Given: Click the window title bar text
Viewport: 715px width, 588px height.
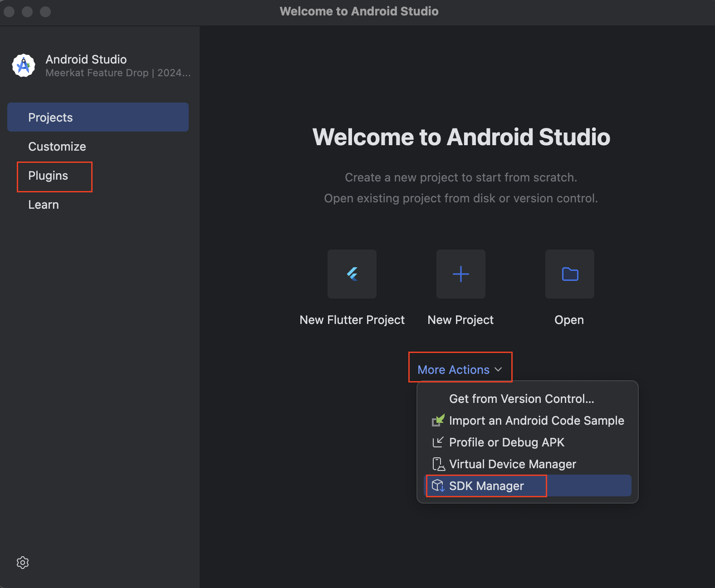Looking at the screenshot, I should [359, 11].
